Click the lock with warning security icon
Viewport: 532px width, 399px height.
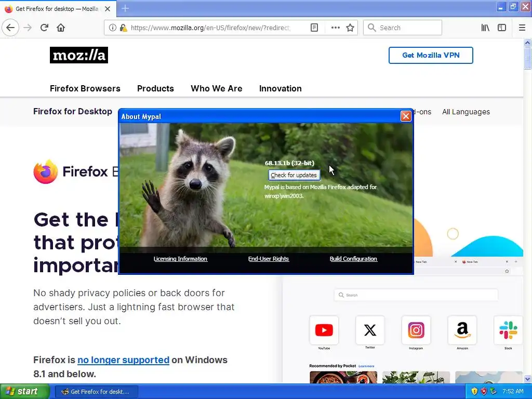tap(124, 28)
